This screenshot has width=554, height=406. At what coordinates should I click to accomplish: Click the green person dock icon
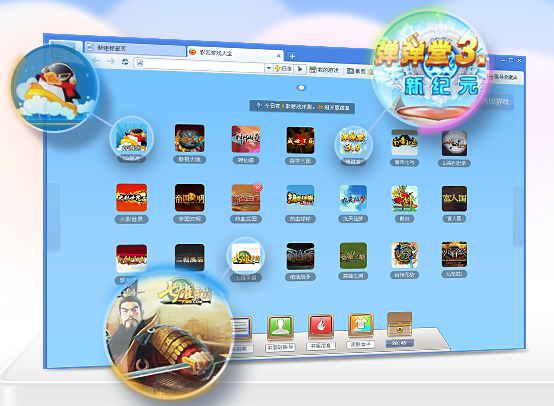coord(280,327)
